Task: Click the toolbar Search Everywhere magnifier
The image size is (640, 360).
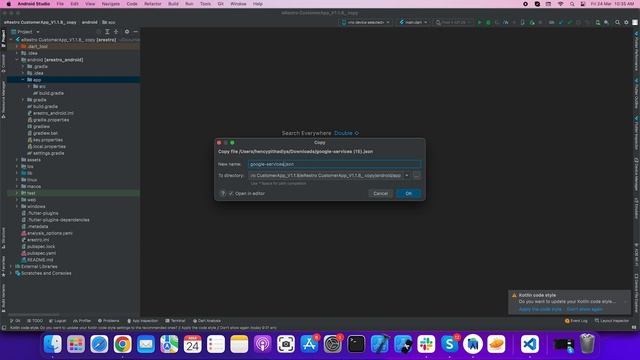Action: pos(617,22)
